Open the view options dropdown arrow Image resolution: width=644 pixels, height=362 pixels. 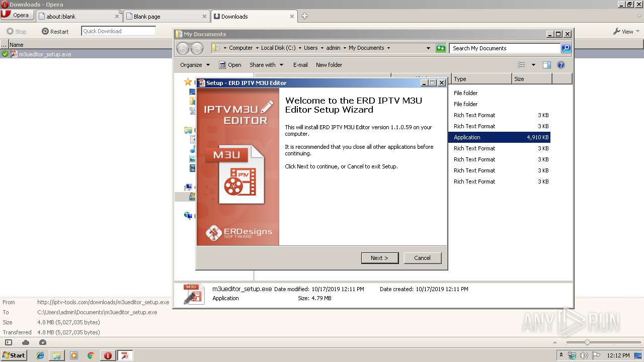(533, 65)
